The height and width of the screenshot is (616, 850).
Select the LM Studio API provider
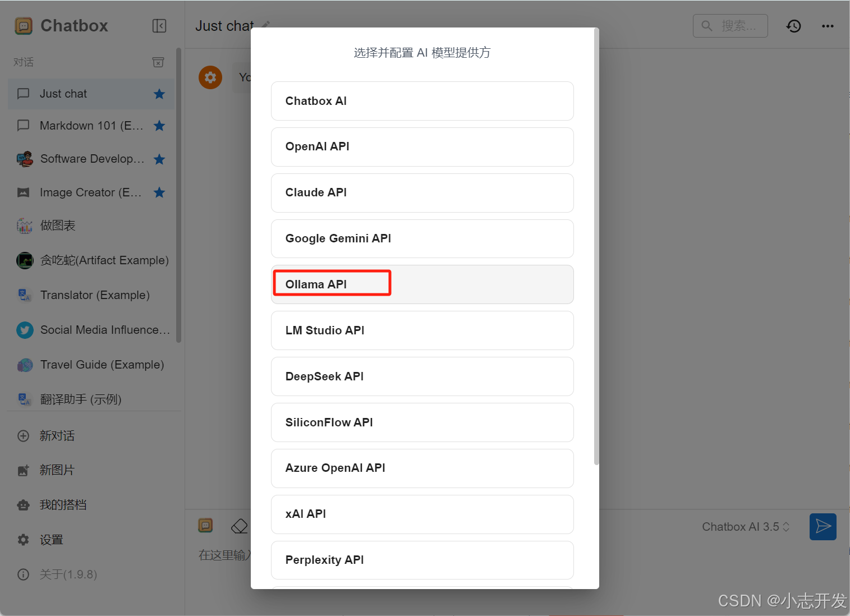pyautogui.click(x=422, y=330)
